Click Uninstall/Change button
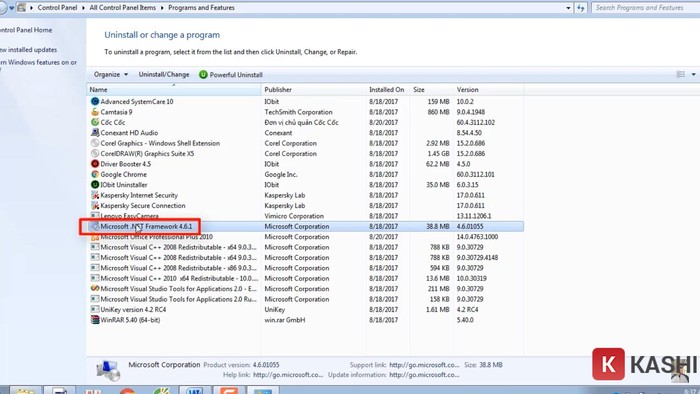 pos(164,75)
